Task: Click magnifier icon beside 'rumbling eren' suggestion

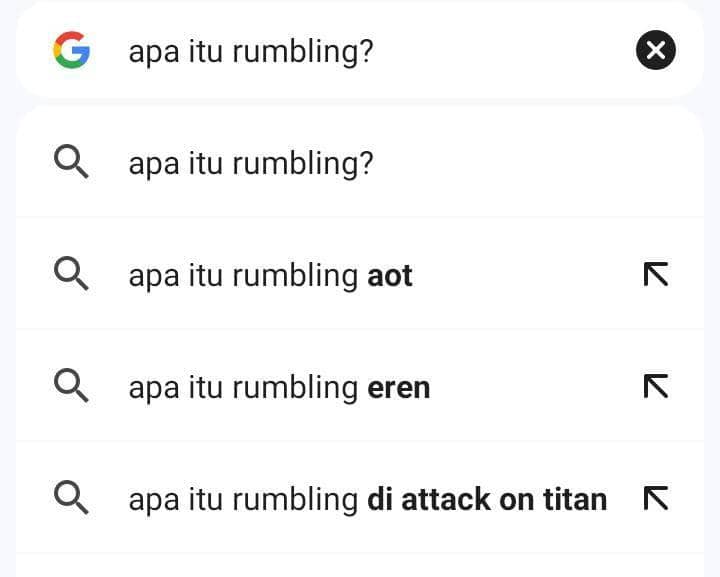Action: (x=71, y=386)
